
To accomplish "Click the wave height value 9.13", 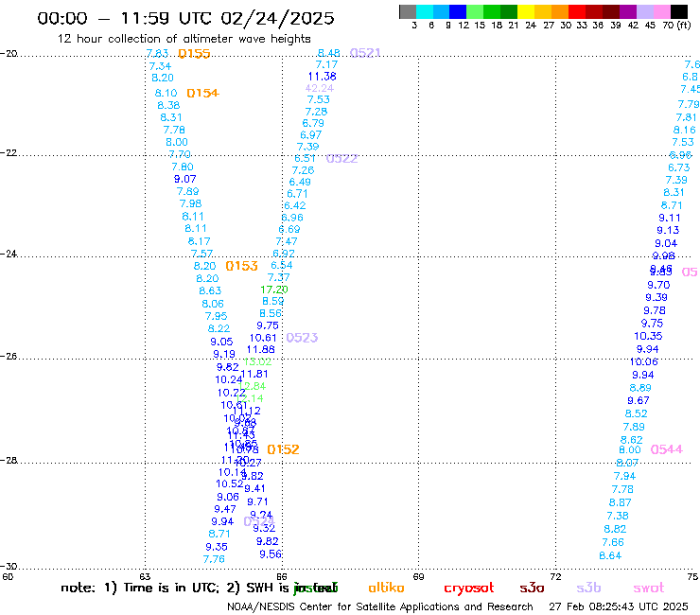I will pyautogui.click(x=668, y=230).
